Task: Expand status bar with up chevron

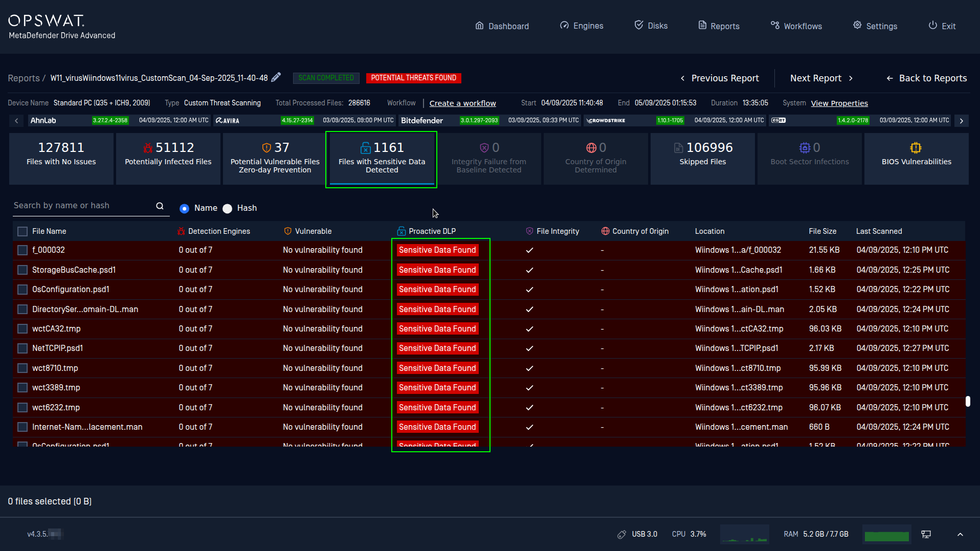Action: tap(960, 534)
